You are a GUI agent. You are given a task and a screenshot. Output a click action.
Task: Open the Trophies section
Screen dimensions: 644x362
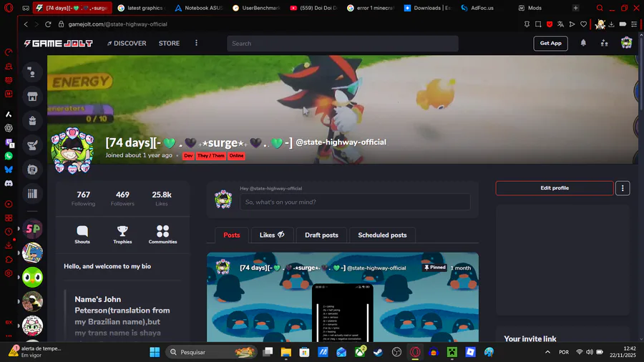click(122, 235)
